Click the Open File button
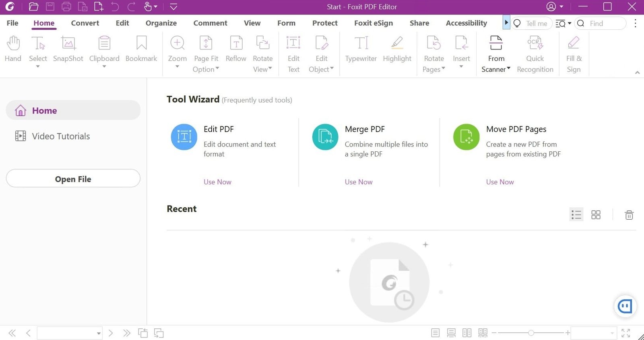This screenshot has height=340, width=644. [x=73, y=178]
